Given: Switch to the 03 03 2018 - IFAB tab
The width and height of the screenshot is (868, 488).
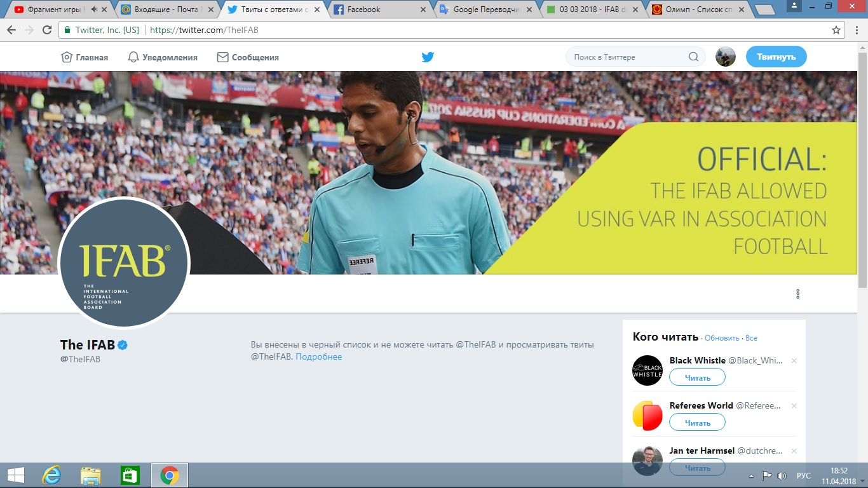Looking at the screenshot, I should coord(593,10).
